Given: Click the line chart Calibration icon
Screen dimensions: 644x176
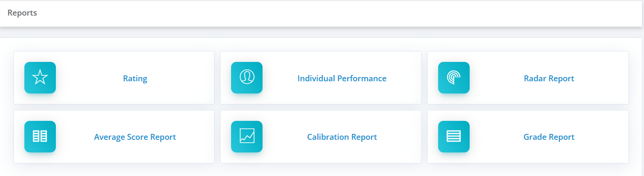Looking at the screenshot, I should coord(247,136).
